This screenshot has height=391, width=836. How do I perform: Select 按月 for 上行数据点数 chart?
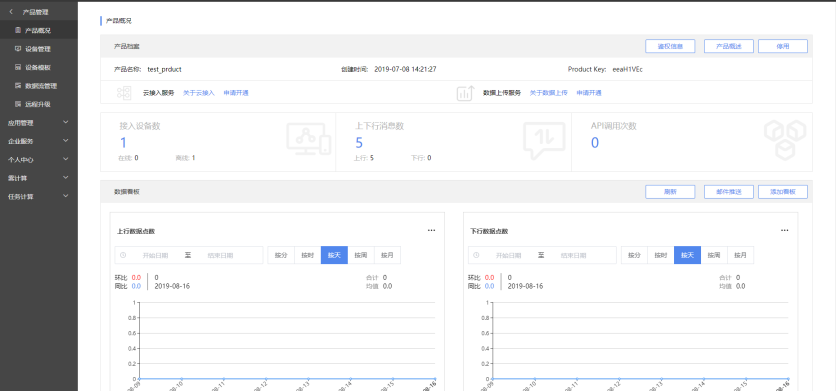[388, 255]
